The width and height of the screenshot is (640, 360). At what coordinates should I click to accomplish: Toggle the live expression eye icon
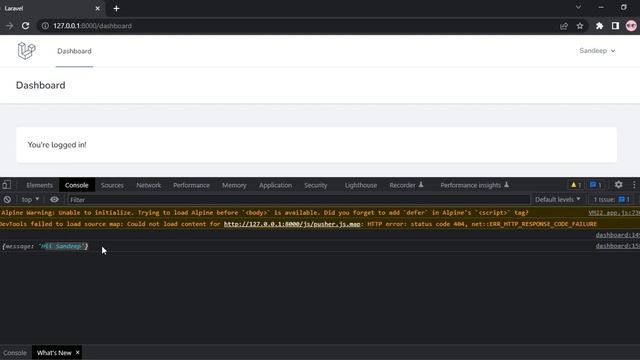[54, 200]
